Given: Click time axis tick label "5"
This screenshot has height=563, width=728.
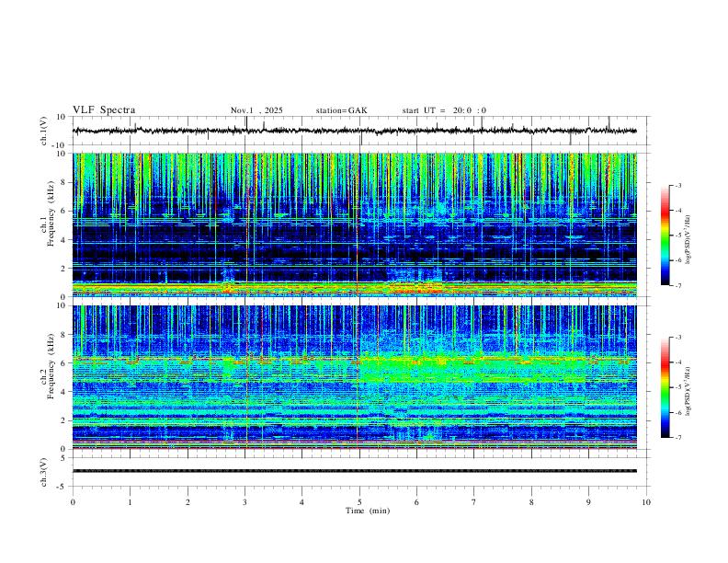Looking at the screenshot, I should click(x=359, y=502).
